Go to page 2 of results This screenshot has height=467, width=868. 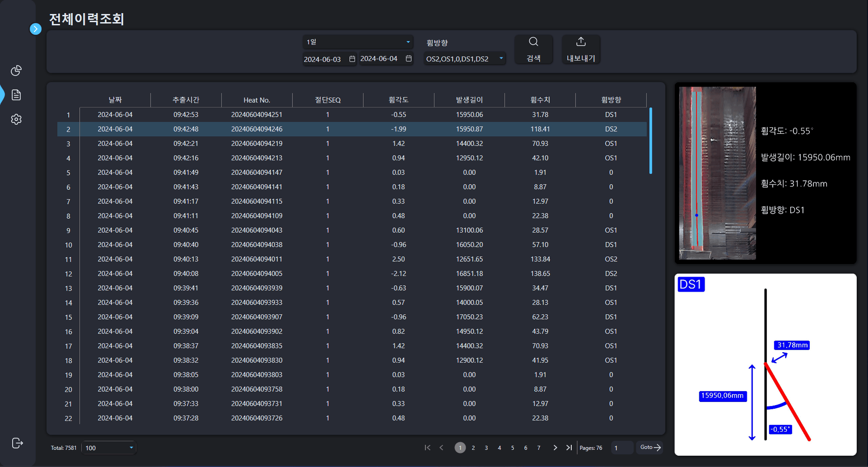(473, 448)
